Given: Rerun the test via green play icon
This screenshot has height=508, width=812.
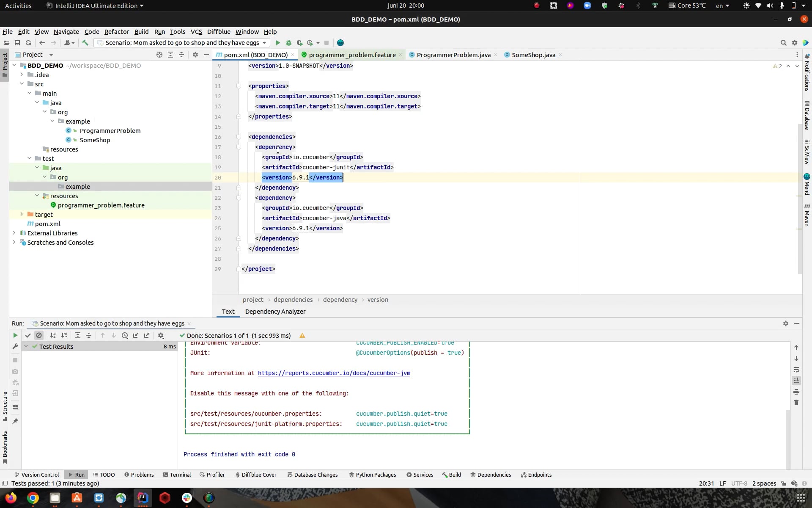Looking at the screenshot, I should 15,335.
